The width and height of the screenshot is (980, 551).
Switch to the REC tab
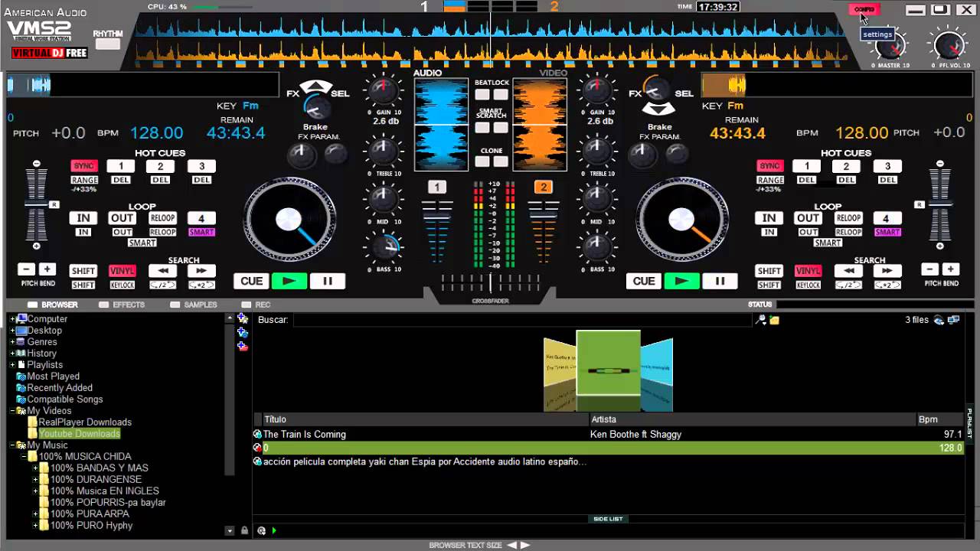click(x=256, y=305)
